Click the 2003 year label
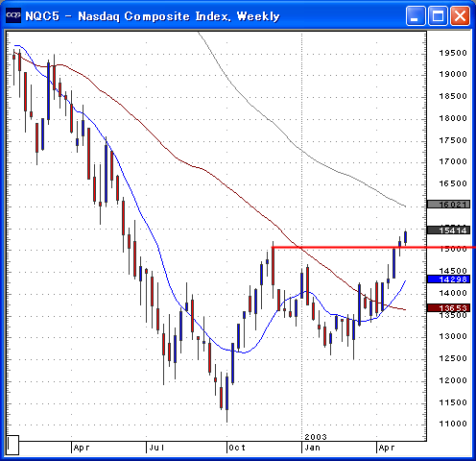Screen dimensions: 476x461 click(316, 437)
